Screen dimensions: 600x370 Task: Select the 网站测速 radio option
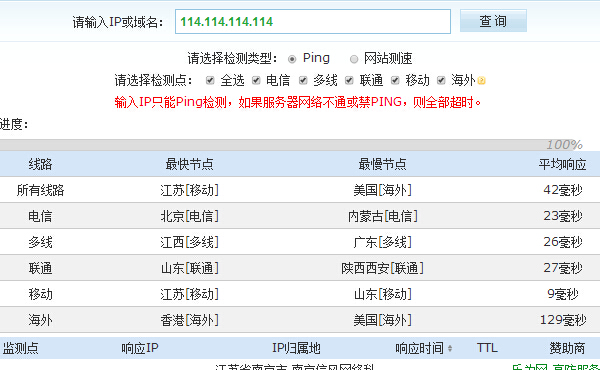(354, 59)
